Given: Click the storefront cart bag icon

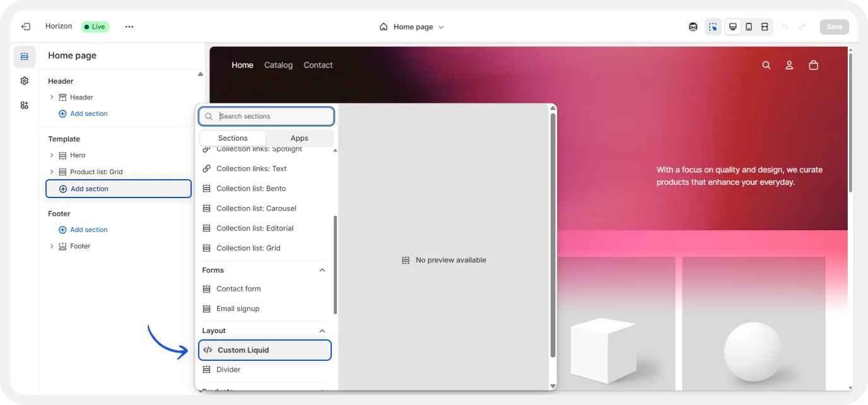Looking at the screenshot, I should click(x=814, y=65).
